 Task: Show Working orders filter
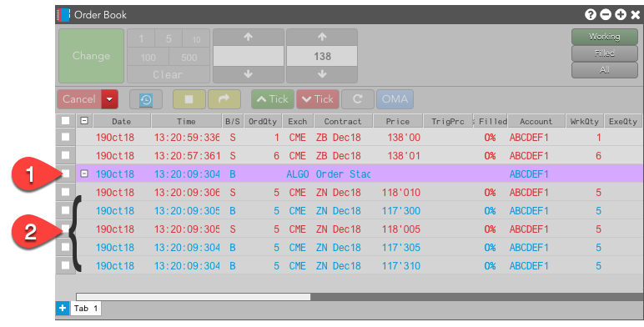(x=605, y=37)
